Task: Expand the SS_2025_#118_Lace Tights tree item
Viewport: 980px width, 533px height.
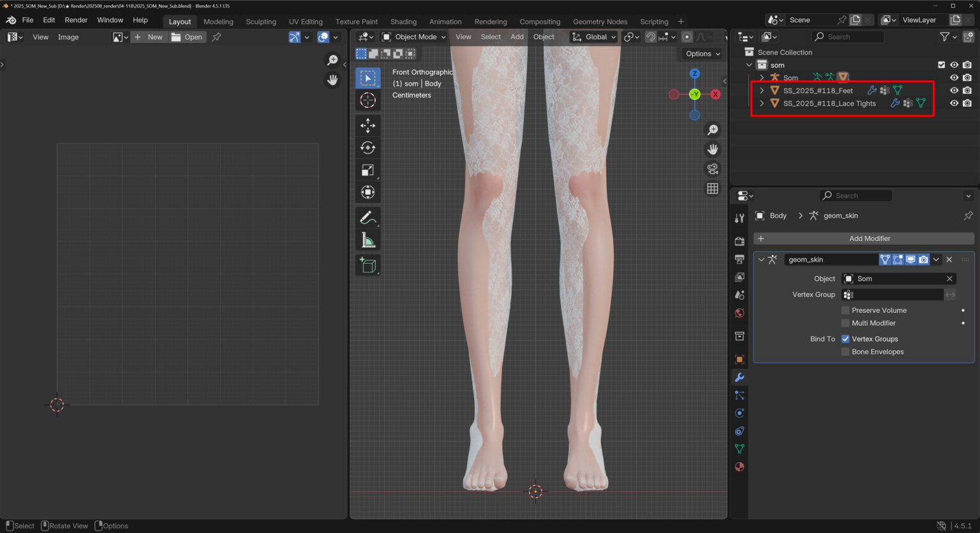Action: tap(762, 103)
